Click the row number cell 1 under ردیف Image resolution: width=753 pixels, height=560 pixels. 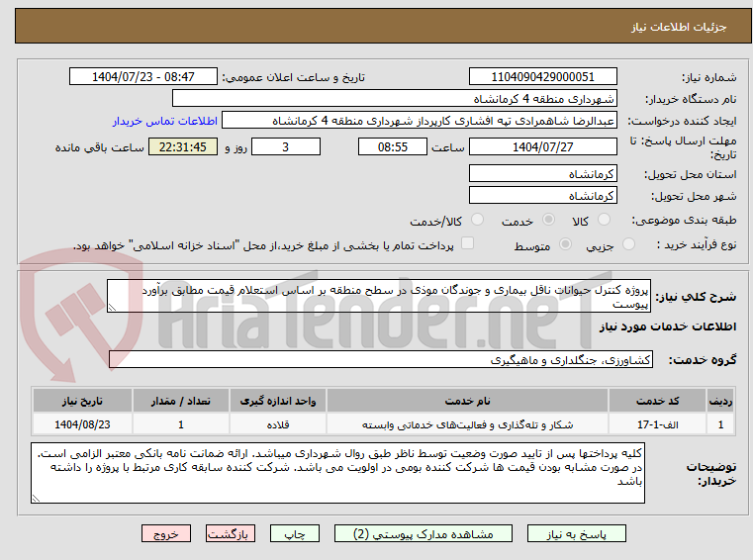click(720, 424)
